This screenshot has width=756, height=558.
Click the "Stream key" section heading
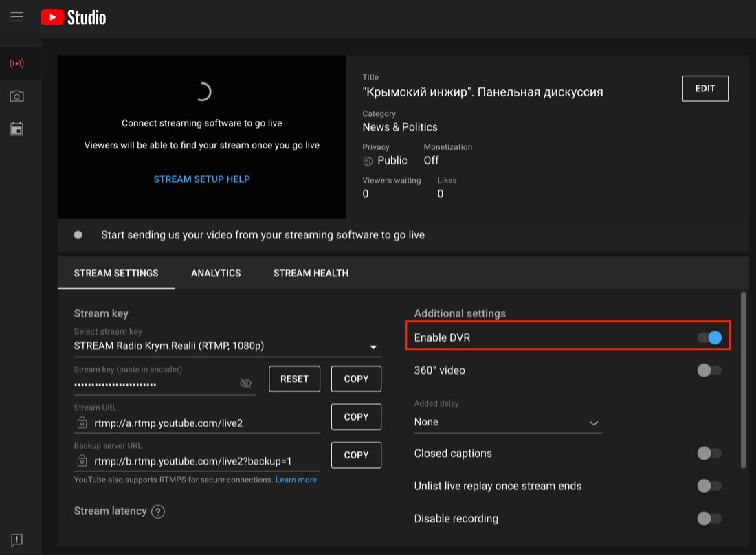point(101,313)
